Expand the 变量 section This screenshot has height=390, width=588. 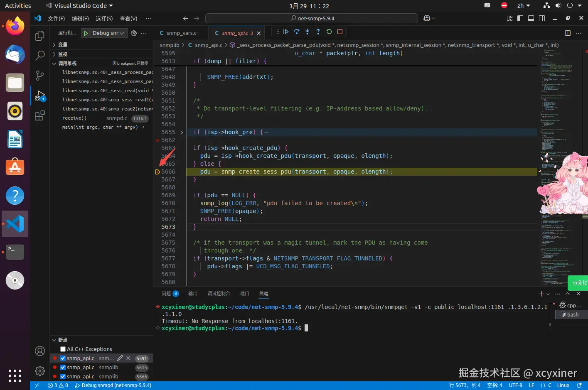63,45
